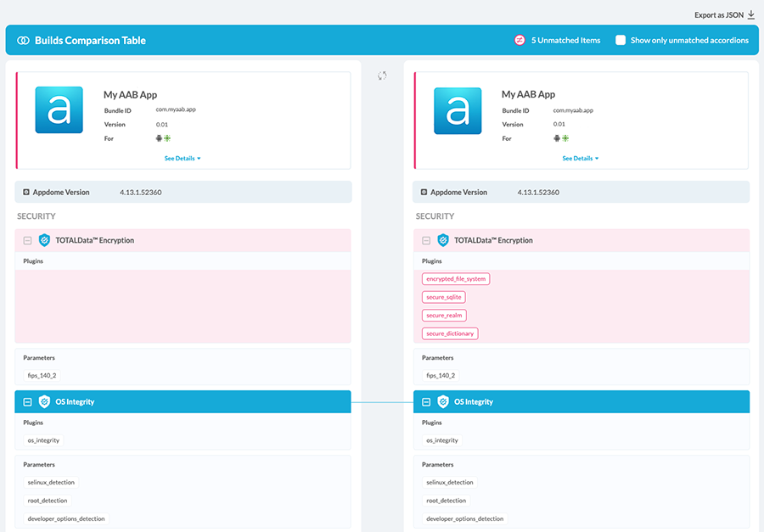Select the secure_sqlite plugin tag
The image size is (764, 532).
pos(444,297)
